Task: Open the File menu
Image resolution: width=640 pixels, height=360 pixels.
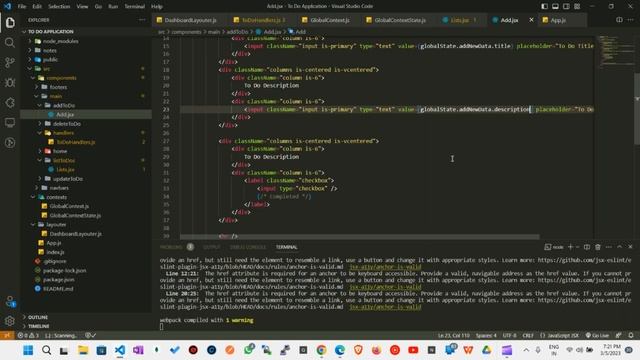Action: 22,7
